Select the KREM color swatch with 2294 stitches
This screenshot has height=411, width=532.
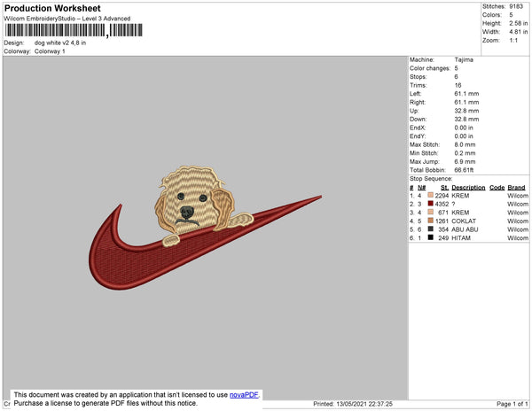(x=431, y=195)
